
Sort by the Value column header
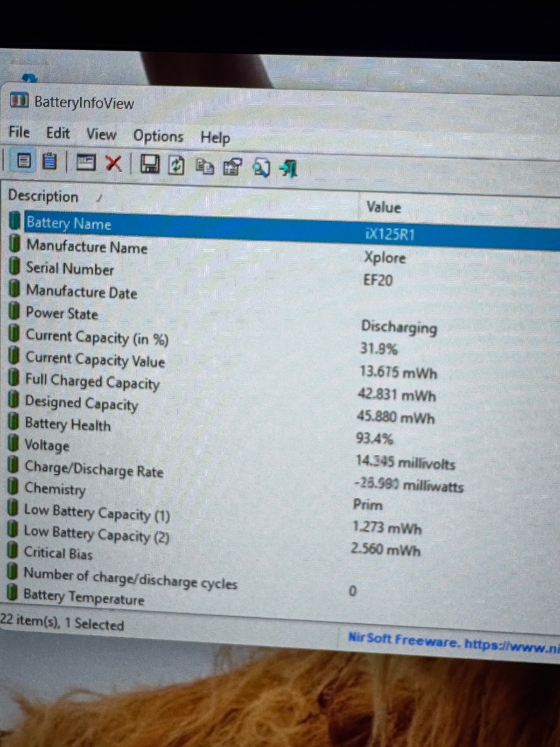384,207
